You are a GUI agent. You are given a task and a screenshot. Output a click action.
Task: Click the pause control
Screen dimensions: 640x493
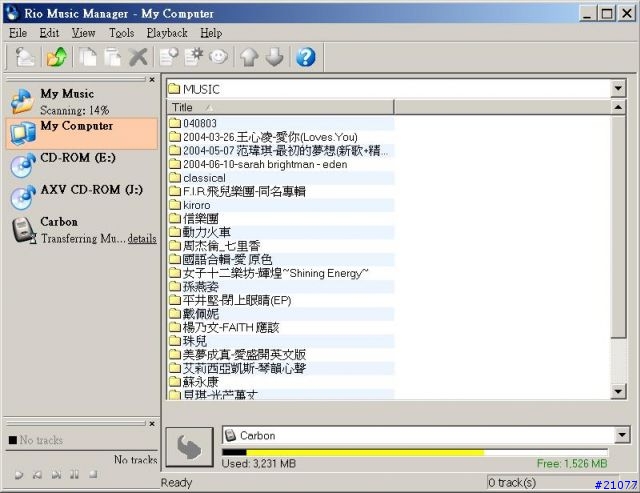click(x=74, y=475)
